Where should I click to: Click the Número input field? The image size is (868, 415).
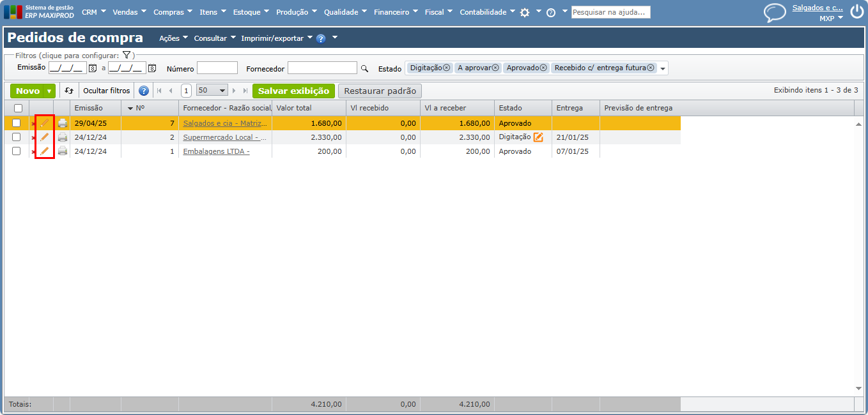(x=217, y=68)
